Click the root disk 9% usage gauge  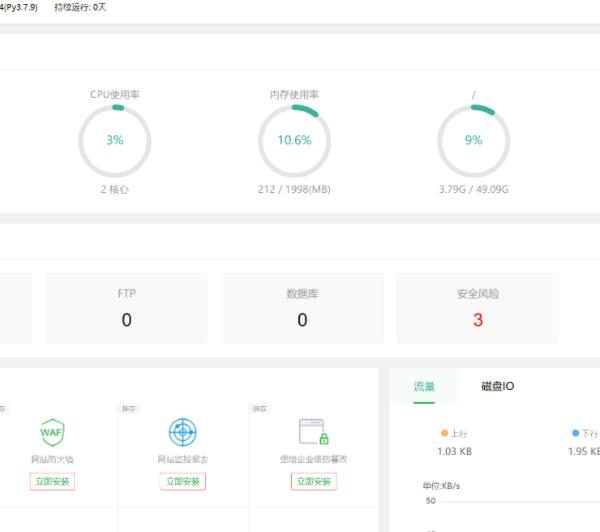coord(474,140)
